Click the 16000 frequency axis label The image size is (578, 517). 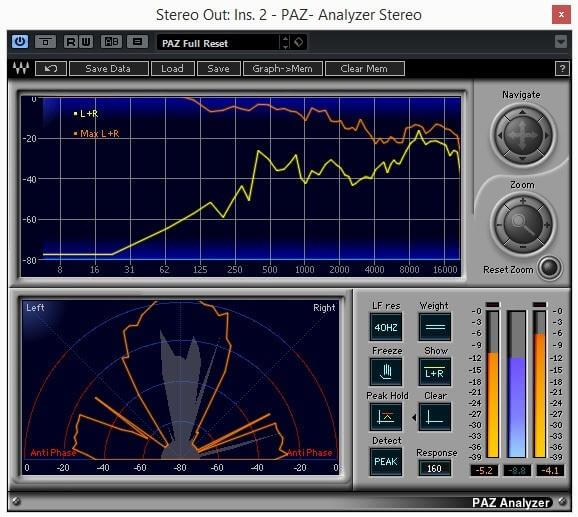[445, 270]
